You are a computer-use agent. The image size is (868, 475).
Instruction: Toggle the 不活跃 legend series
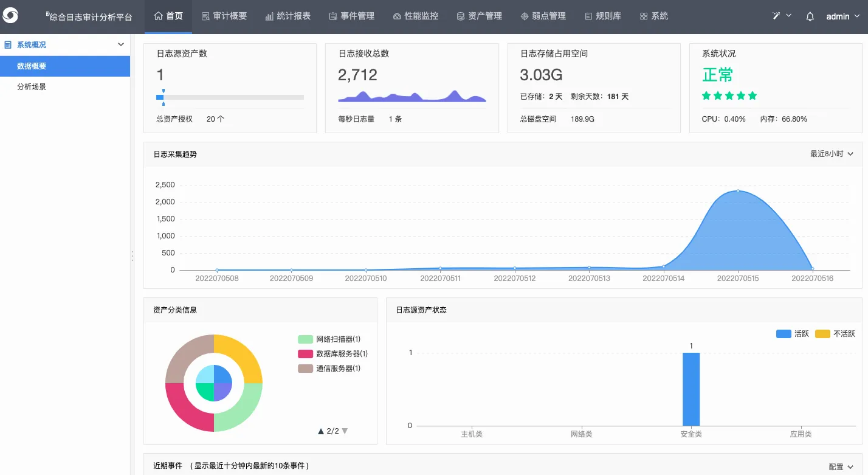(x=835, y=334)
